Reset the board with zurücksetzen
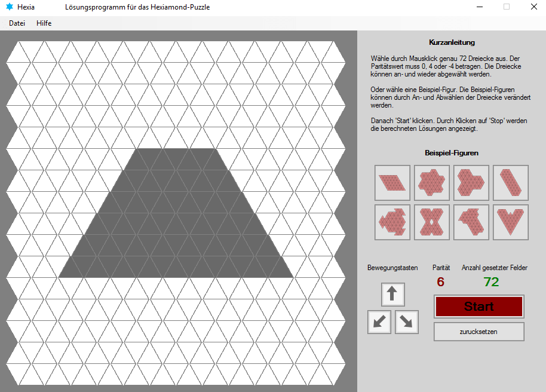The width and height of the screenshot is (546, 392). 478,332
